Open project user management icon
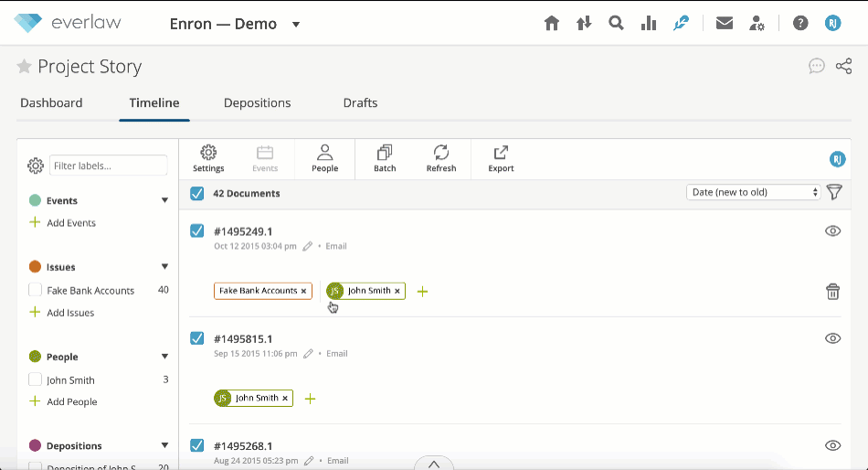 (x=757, y=23)
